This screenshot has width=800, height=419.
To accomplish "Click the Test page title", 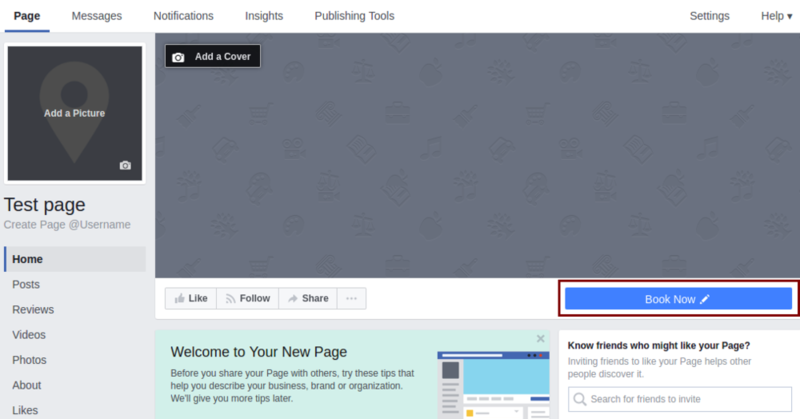I will (x=45, y=205).
